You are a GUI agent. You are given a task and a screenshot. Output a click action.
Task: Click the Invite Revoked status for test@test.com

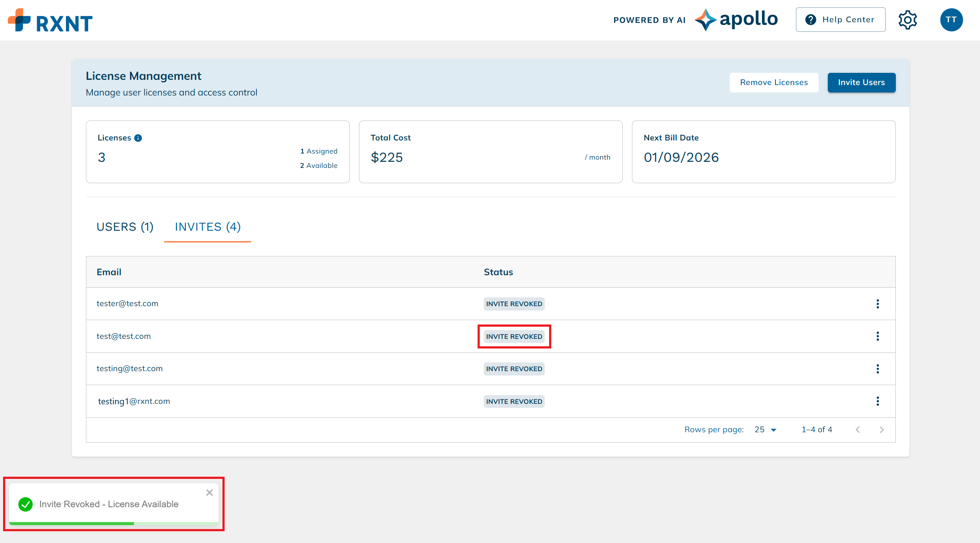(514, 337)
